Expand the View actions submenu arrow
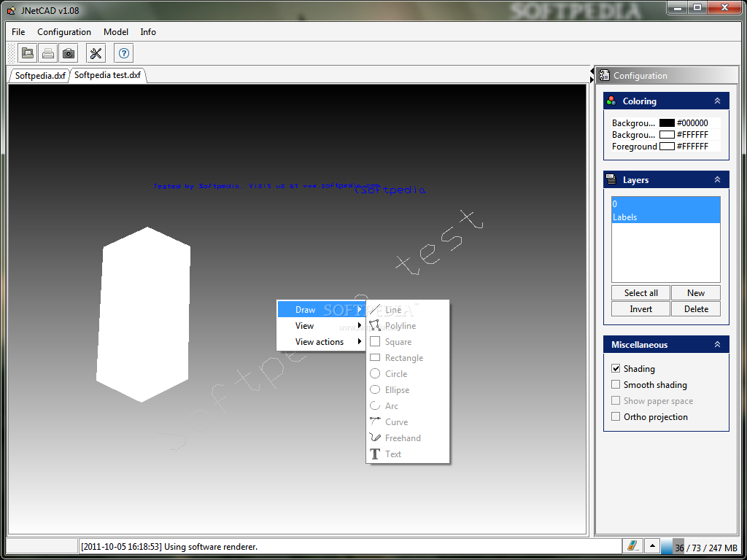This screenshot has height=560, width=747. (x=360, y=341)
